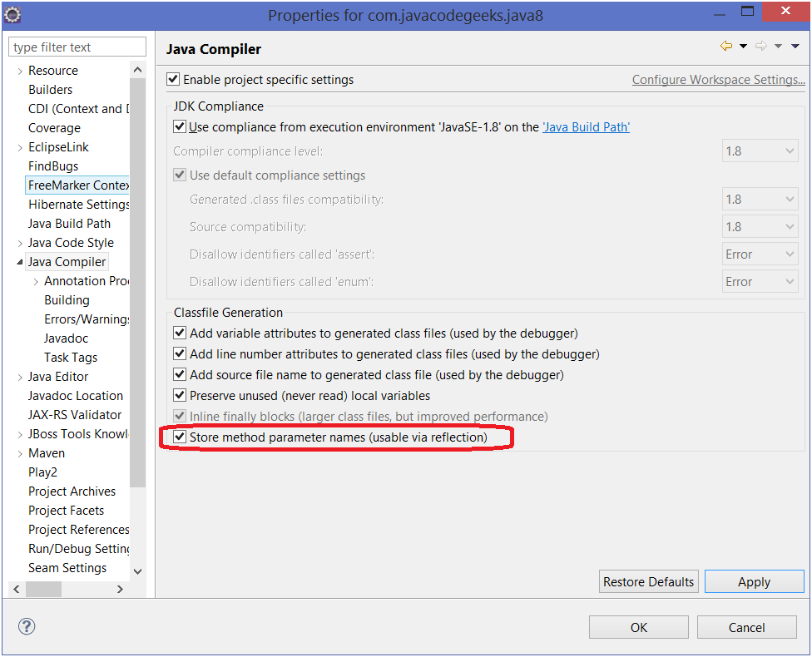Toggle Preserve unused local variables checkbox
The width and height of the screenshot is (812, 657).
coord(180,395)
